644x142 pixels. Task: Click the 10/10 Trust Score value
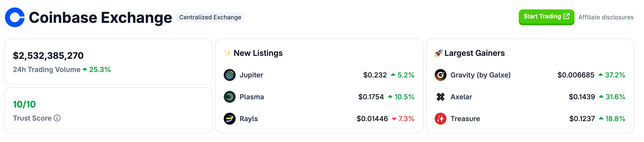pos(24,104)
